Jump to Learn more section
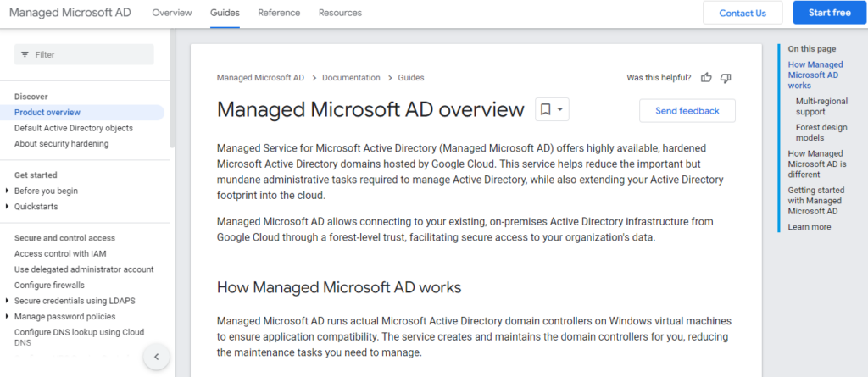This screenshot has width=868, height=377. [x=810, y=227]
